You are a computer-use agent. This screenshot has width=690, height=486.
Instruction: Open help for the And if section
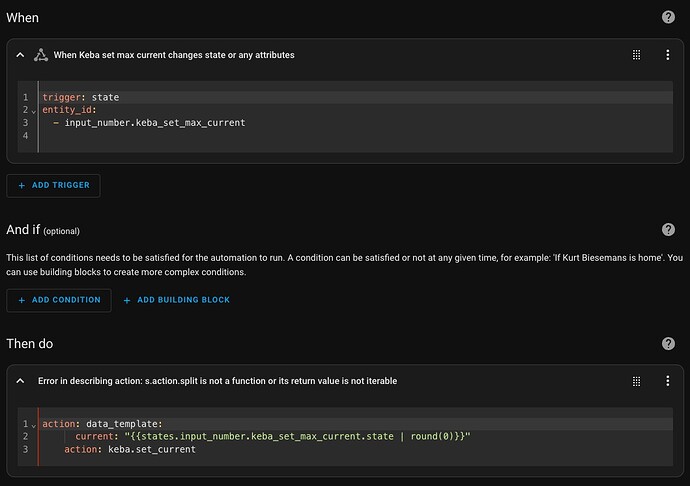pos(668,230)
